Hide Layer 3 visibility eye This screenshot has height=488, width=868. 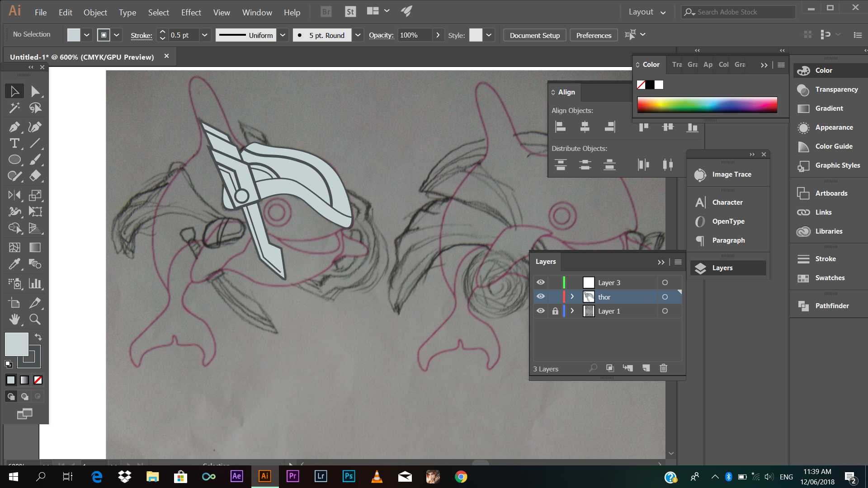coord(541,282)
